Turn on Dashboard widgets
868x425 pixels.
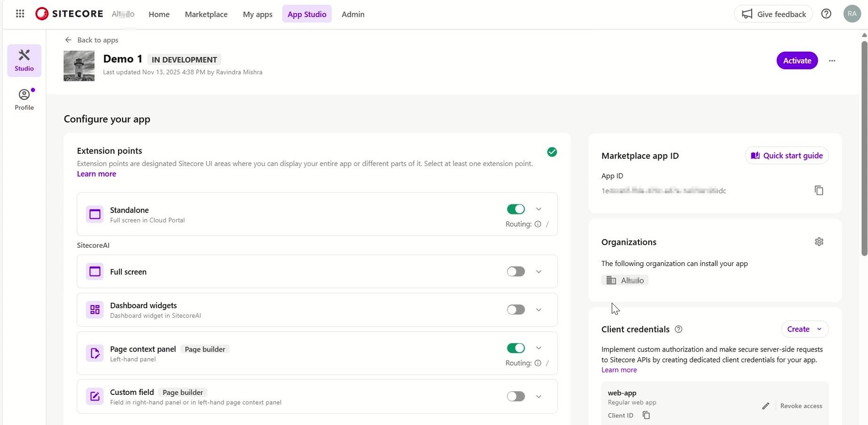click(515, 309)
